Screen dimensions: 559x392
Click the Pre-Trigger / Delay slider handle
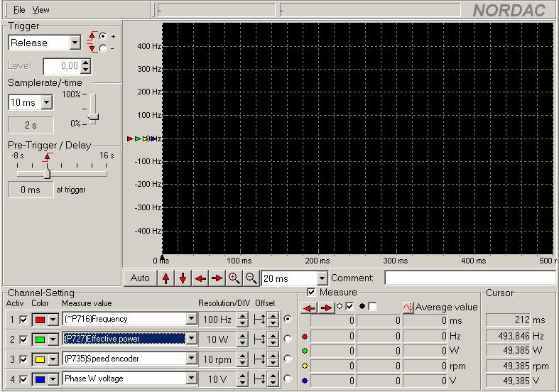click(47, 173)
